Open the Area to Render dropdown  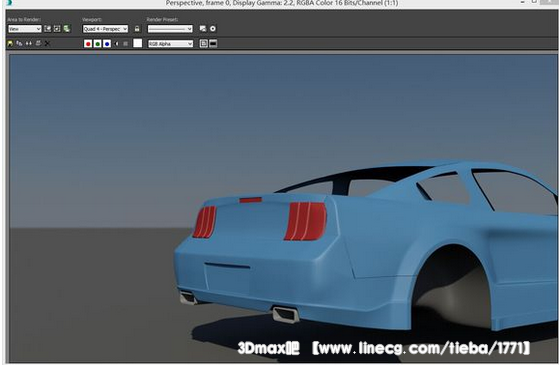[25, 29]
